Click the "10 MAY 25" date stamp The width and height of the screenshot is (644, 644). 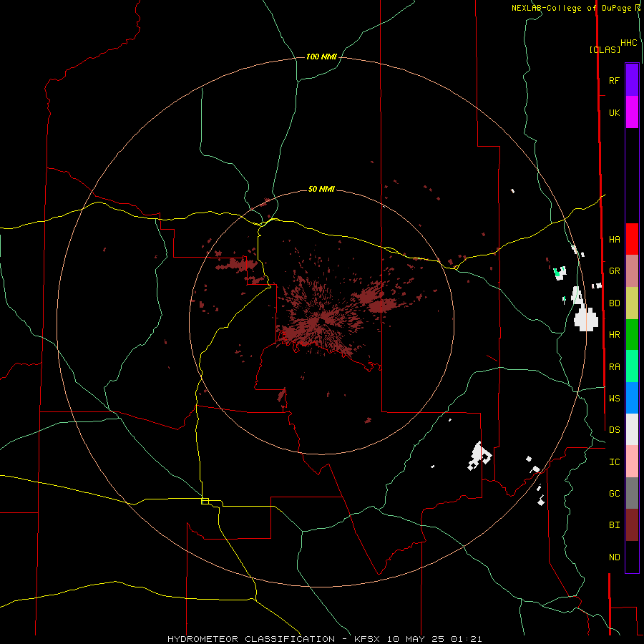click(x=416, y=639)
